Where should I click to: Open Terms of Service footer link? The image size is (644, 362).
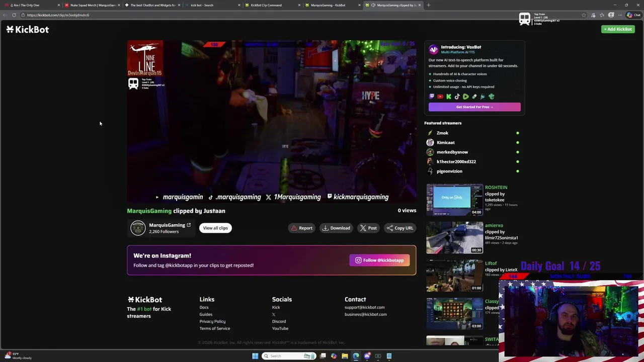pyautogui.click(x=215, y=328)
